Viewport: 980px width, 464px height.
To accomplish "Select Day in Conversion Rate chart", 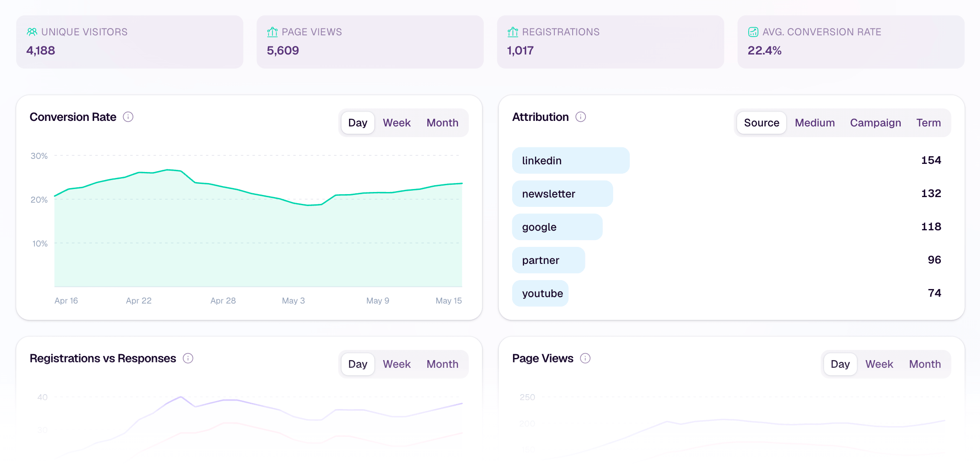I will click(358, 123).
